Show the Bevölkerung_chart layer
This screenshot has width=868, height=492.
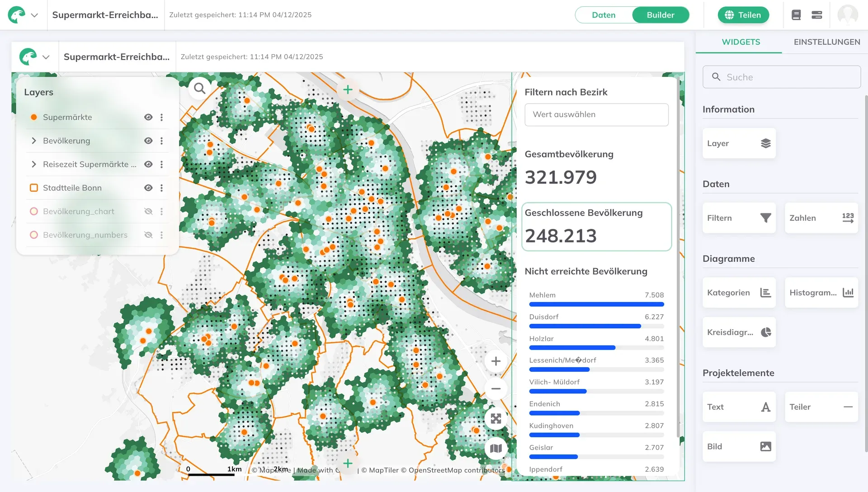pyautogui.click(x=148, y=211)
